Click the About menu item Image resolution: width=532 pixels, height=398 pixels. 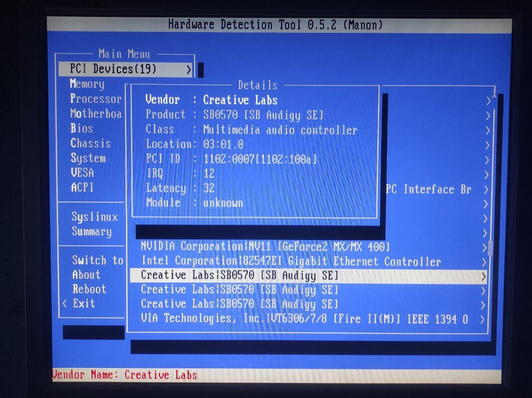point(86,275)
